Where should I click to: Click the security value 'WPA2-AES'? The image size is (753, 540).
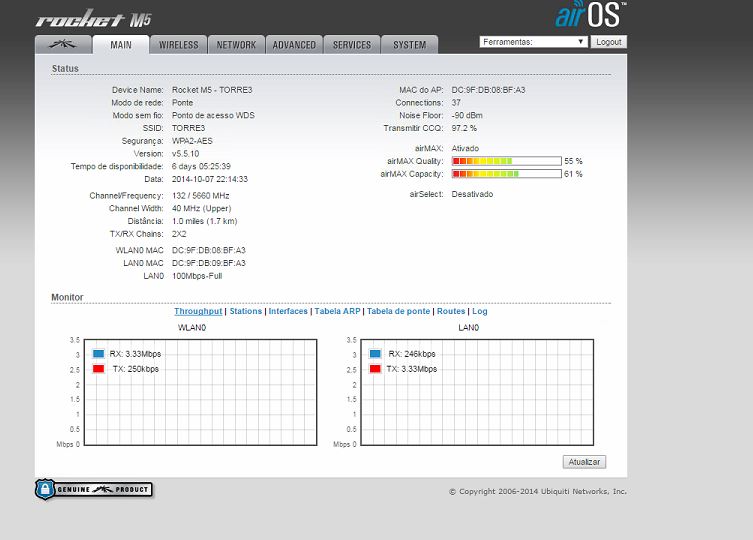(192, 141)
